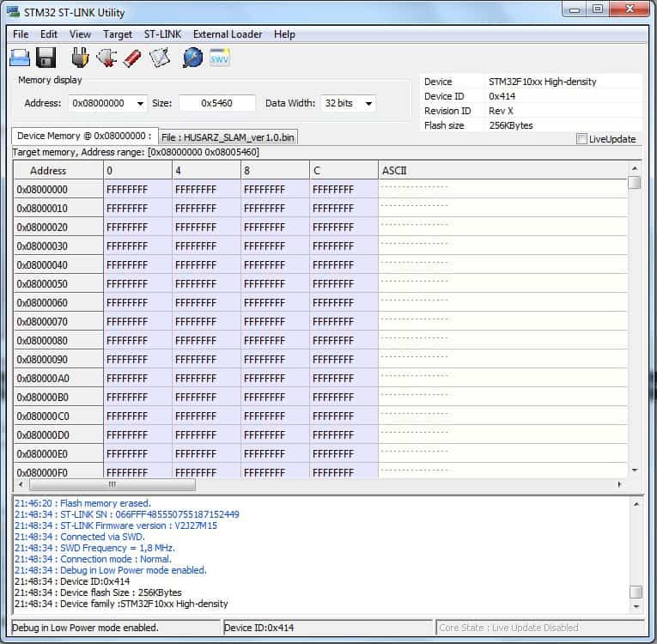
Task: Click memory table scroll left arrow
Action: [21, 484]
